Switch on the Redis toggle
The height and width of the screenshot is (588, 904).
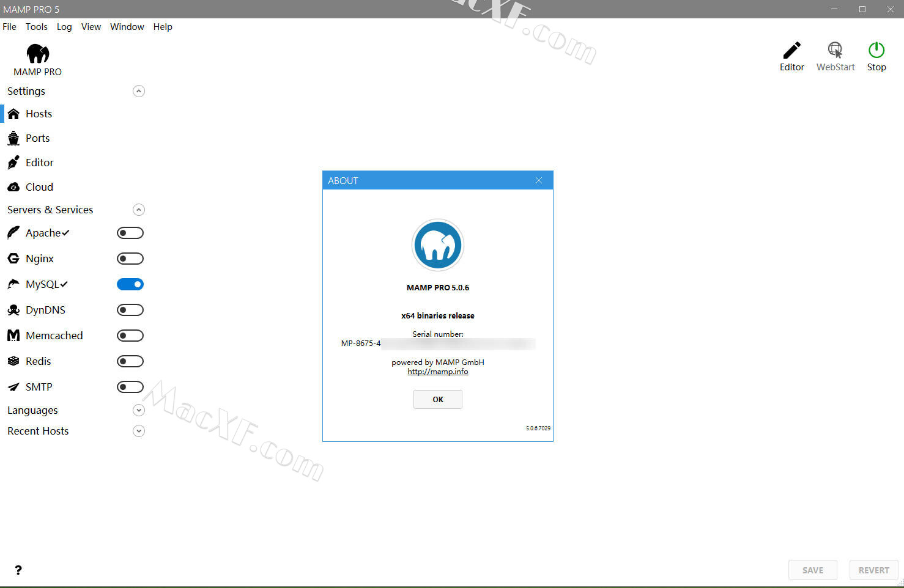130,361
